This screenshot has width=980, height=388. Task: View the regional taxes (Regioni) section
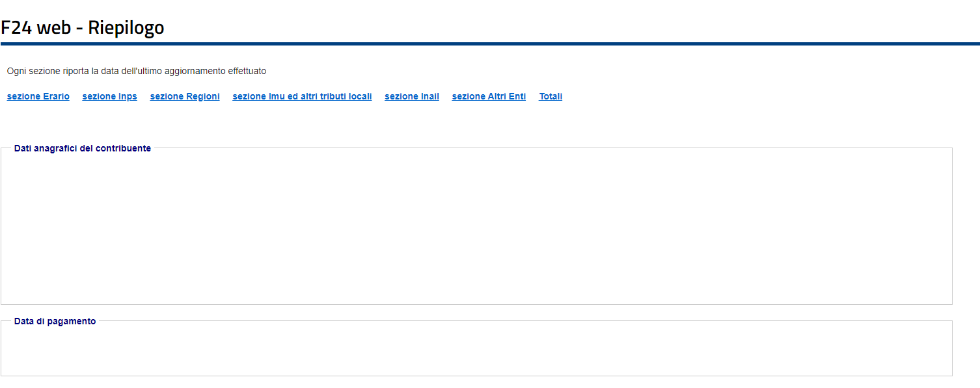[x=185, y=96]
